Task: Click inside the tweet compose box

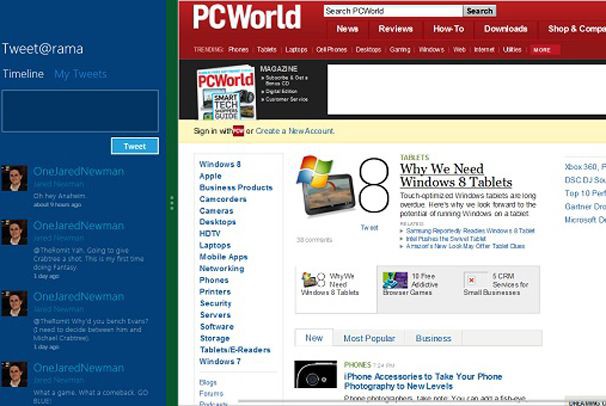Action: (x=80, y=111)
